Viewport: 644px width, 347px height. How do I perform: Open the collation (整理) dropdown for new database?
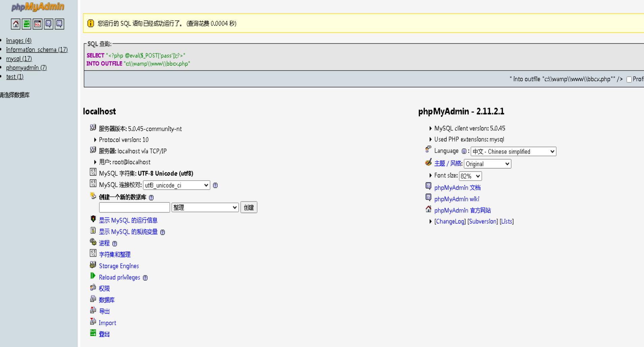point(205,207)
